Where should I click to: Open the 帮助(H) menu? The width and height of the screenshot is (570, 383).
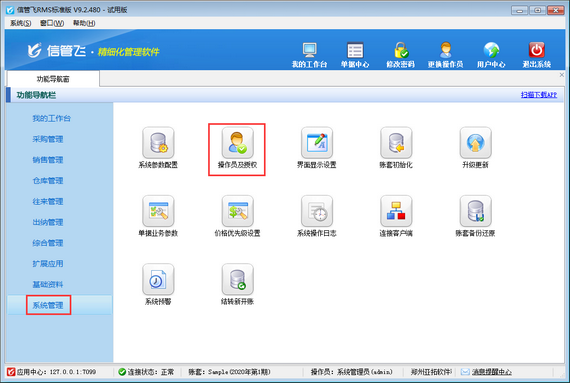click(x=84, y=23)
